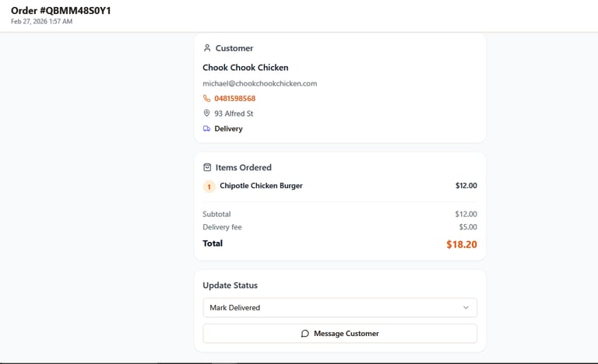Click the $18.20 total amount

pyautogui.click(x=461, y=244)
